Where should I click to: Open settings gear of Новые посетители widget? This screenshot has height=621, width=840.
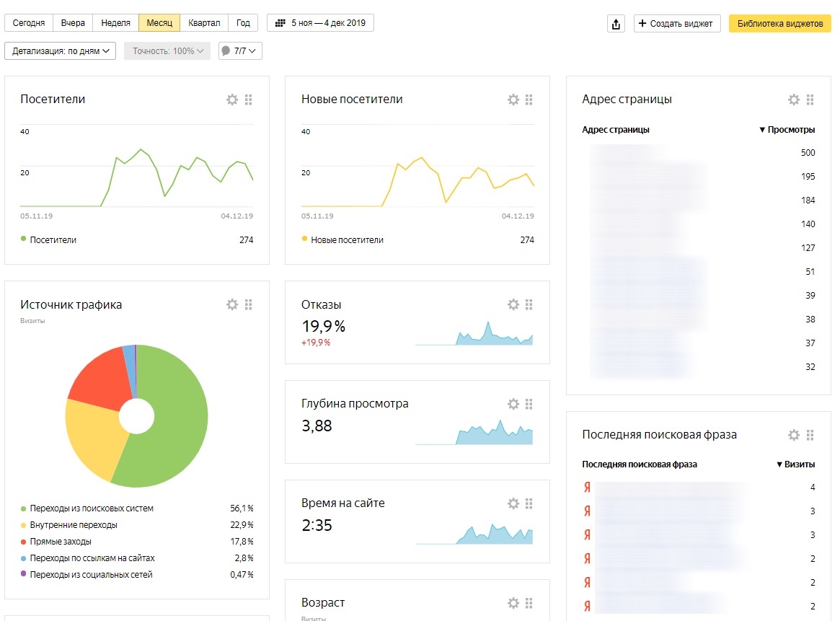coord(513,100)
